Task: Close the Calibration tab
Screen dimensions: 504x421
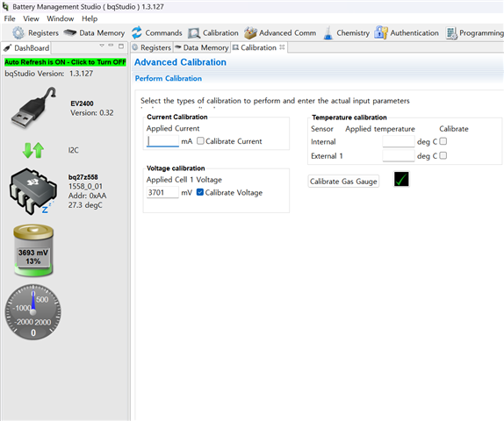Action: (282, 47)
